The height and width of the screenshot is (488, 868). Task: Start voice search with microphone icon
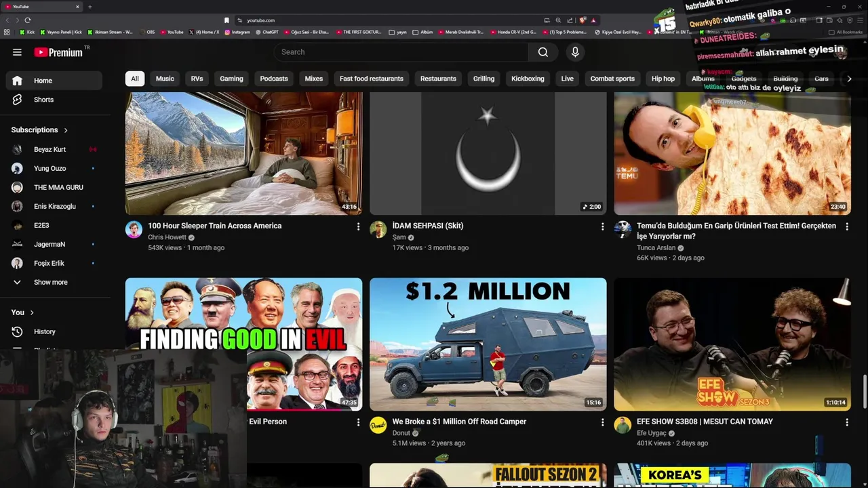[x=575, y=52]
